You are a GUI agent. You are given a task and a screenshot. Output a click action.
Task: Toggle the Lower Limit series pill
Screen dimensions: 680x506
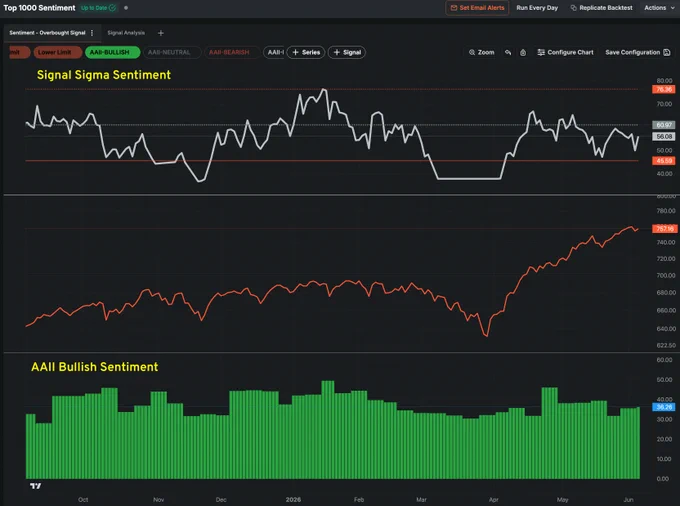click(58, 52)
